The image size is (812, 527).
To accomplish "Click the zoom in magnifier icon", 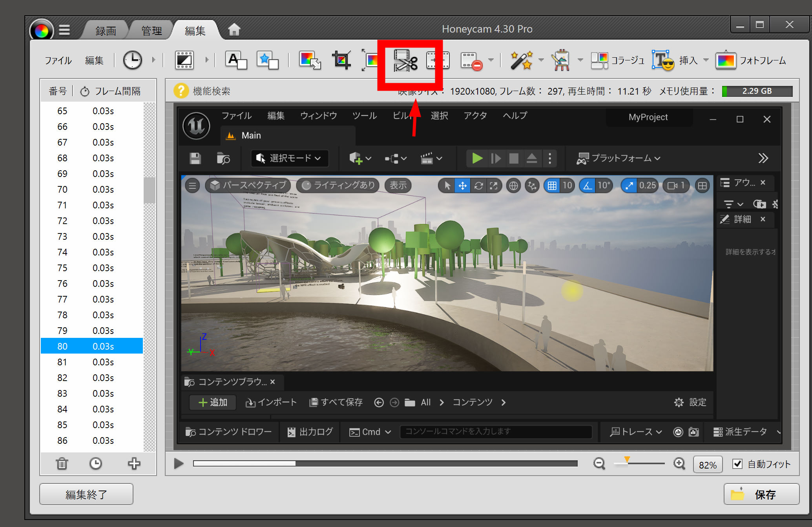I will [x=679, y=464].
